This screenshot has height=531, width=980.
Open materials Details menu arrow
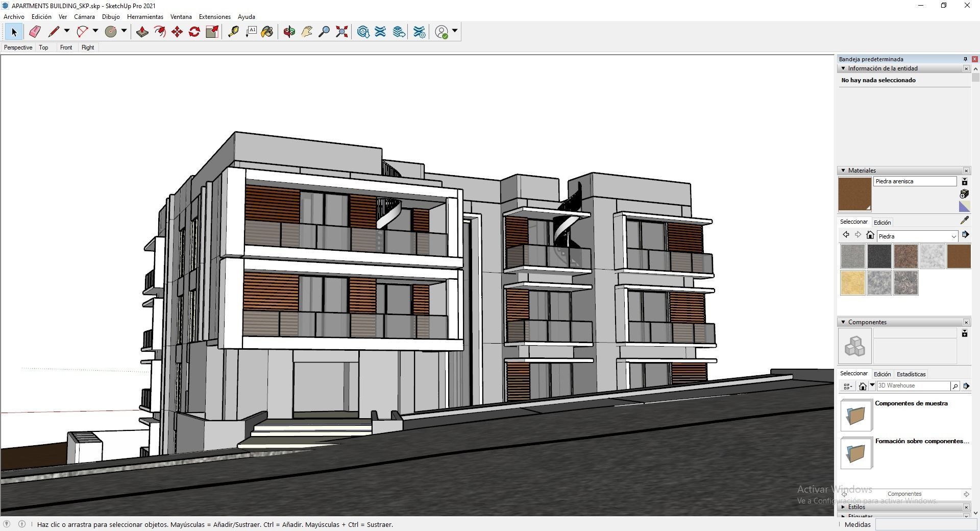965,235
